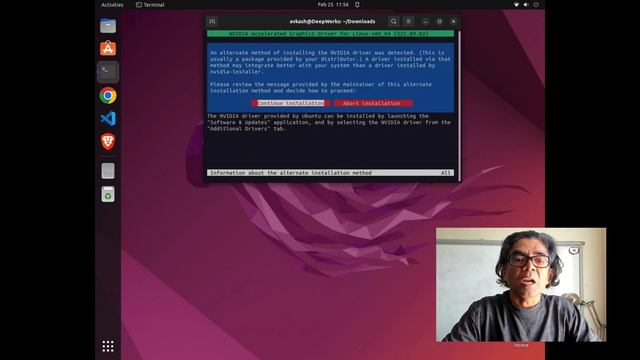Click the terminal title avkash@DeepWorks
This screenshot has width=640, height=360.
pos(332,21)
